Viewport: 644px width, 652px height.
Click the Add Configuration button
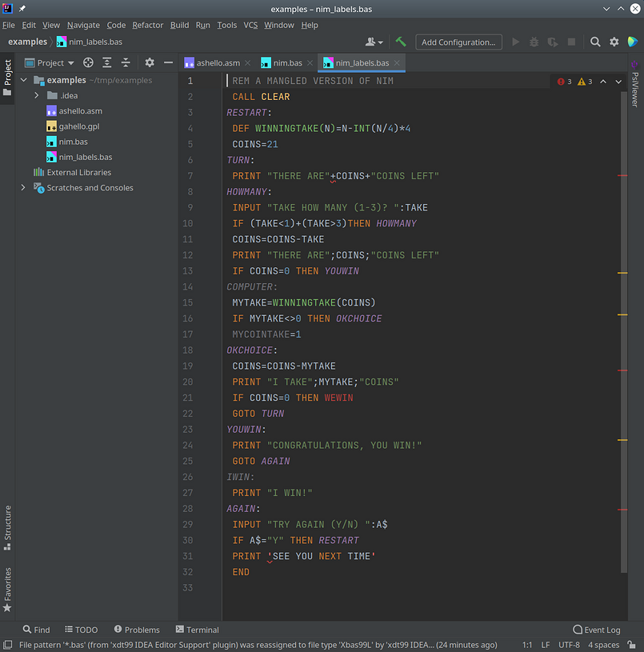click(458, 41)
